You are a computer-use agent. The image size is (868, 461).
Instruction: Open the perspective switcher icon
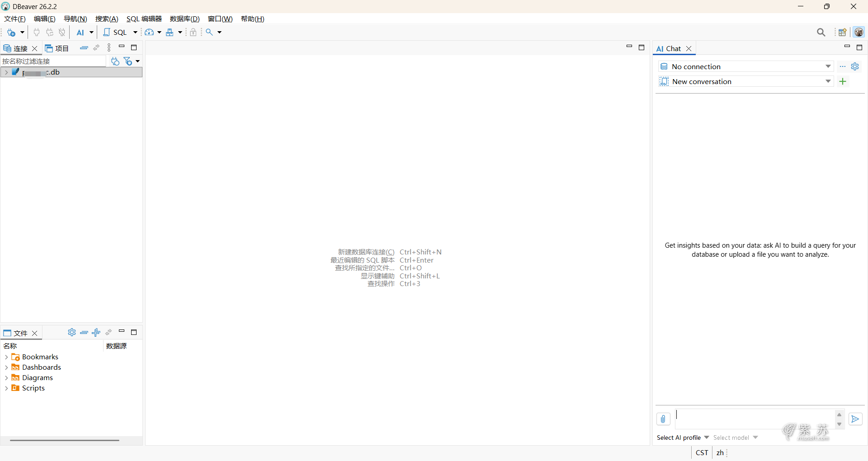(x=843, y=33)
